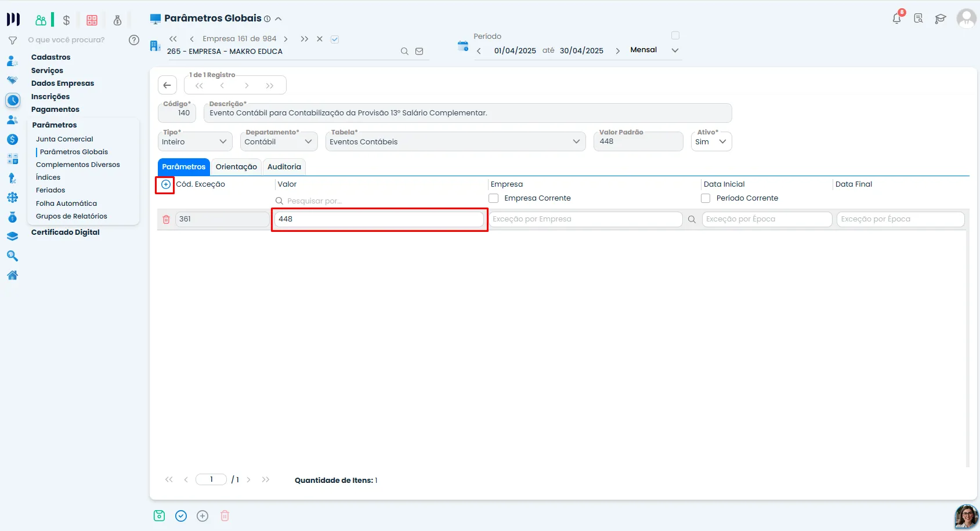Open Certificado Digital menu item
The height and width of the screenshot is (531, 980).
[66, 232]
